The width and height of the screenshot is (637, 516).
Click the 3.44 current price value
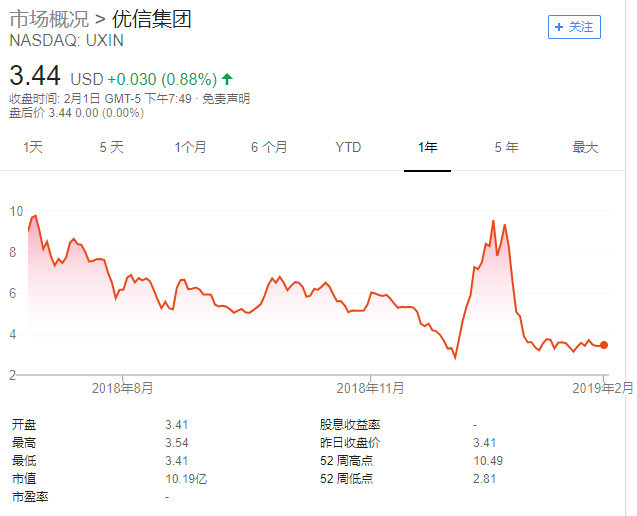click(x=35, y=76)
